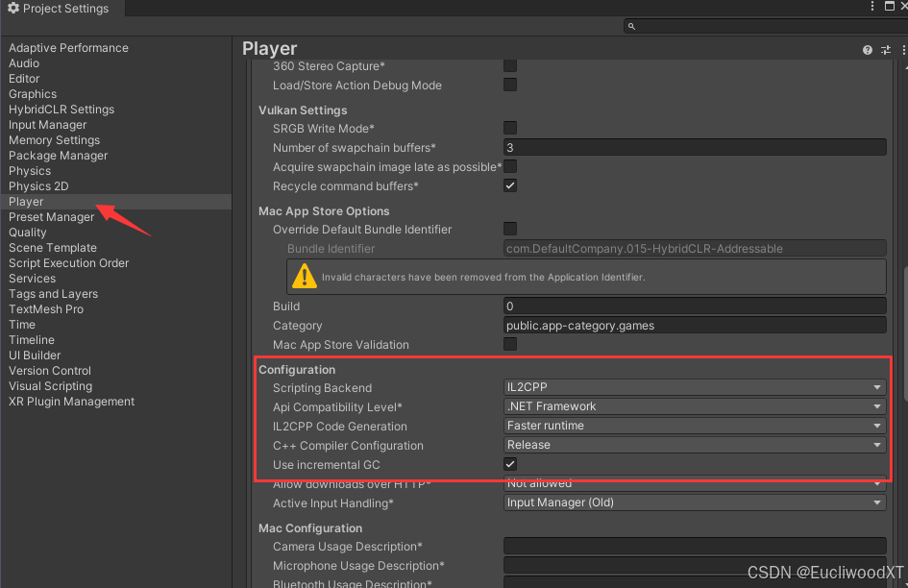Open HybridCLR Settings from the sidebar
Screen dimensions: 908x588
tap(61, 109)
